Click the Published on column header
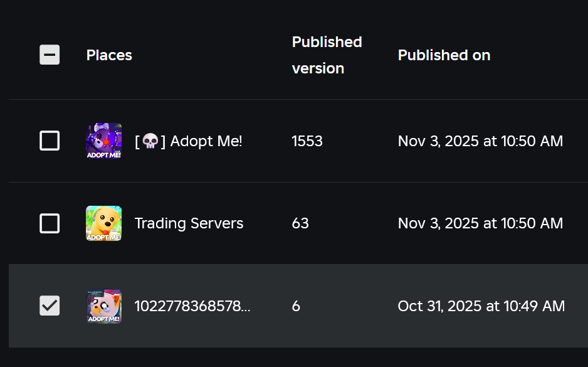 (x=444, y=55)
